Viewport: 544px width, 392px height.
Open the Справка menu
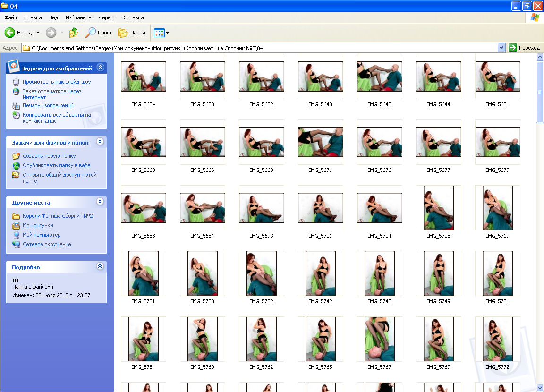(x=134, y=17)
